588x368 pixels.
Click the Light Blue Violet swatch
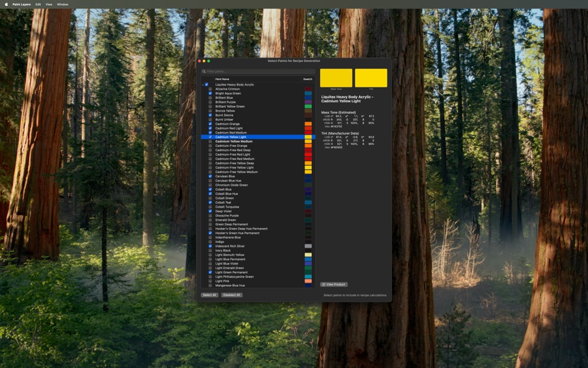click(308, 263)
